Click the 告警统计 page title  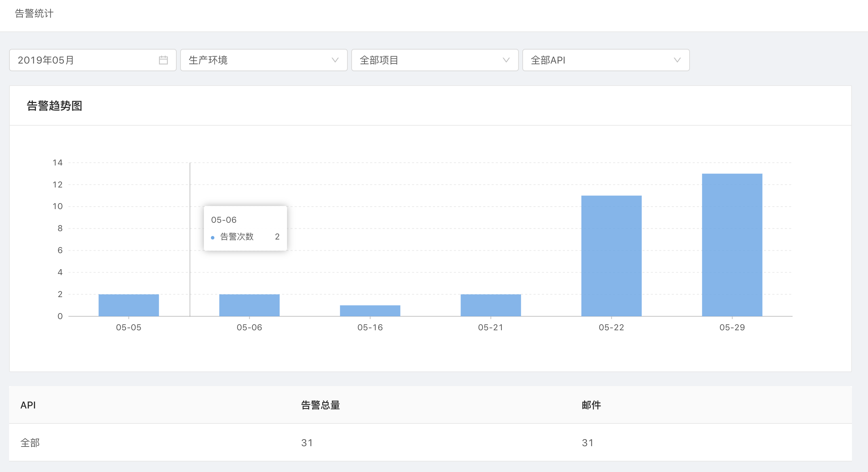[x=34, y=13]
